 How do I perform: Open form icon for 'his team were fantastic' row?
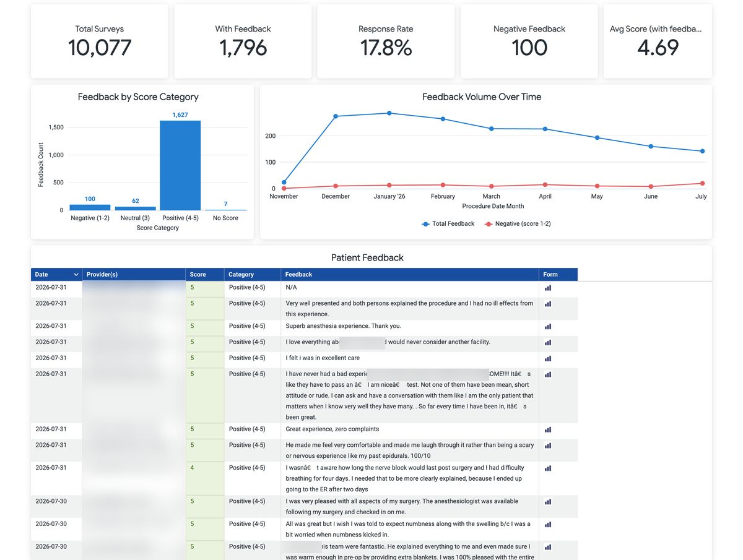click(548, 547)
